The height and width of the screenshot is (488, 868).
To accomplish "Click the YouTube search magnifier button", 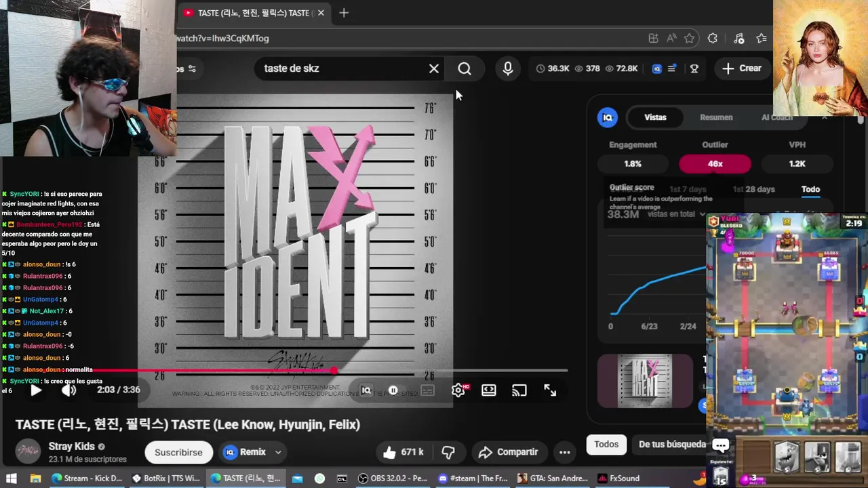I will click(465, 68).
